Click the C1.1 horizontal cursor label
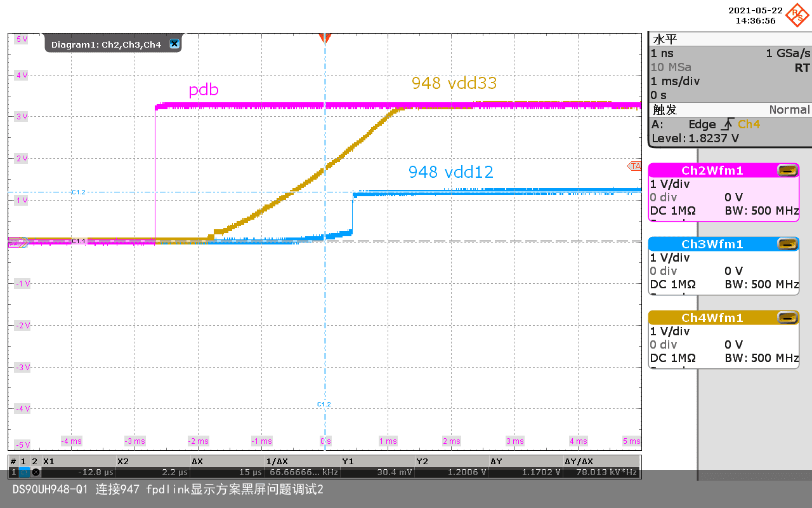This screenshot has height=508, width=812. click(x=78, y=241)
